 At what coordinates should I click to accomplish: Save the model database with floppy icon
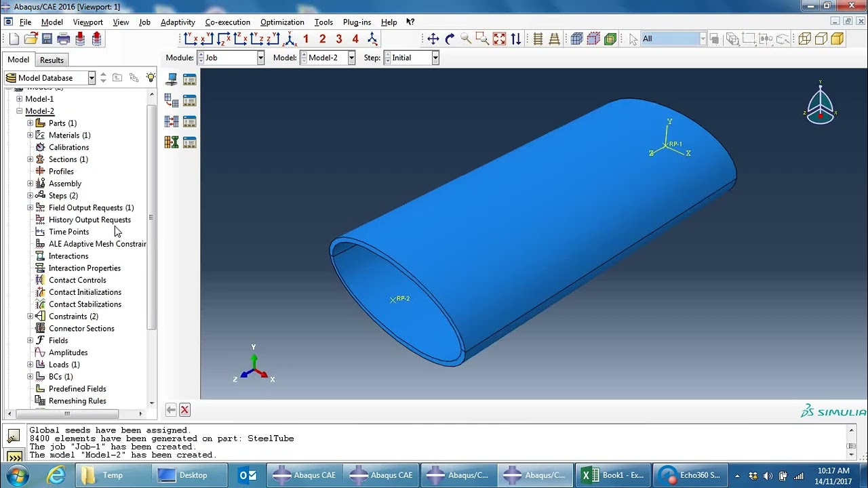pyautogui.click(x=47, y=39)
